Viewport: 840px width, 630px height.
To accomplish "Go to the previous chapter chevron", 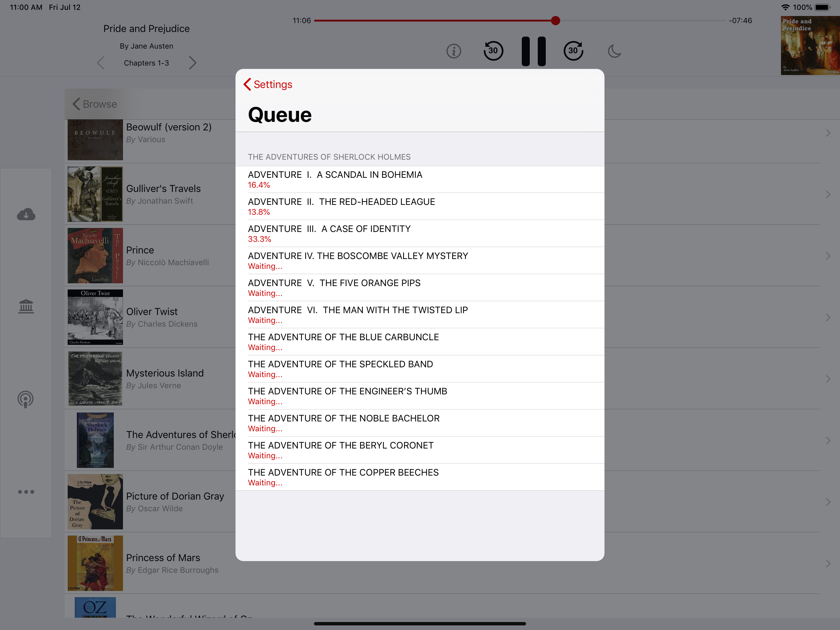I will pyautogui.click(x=101, y=63).
